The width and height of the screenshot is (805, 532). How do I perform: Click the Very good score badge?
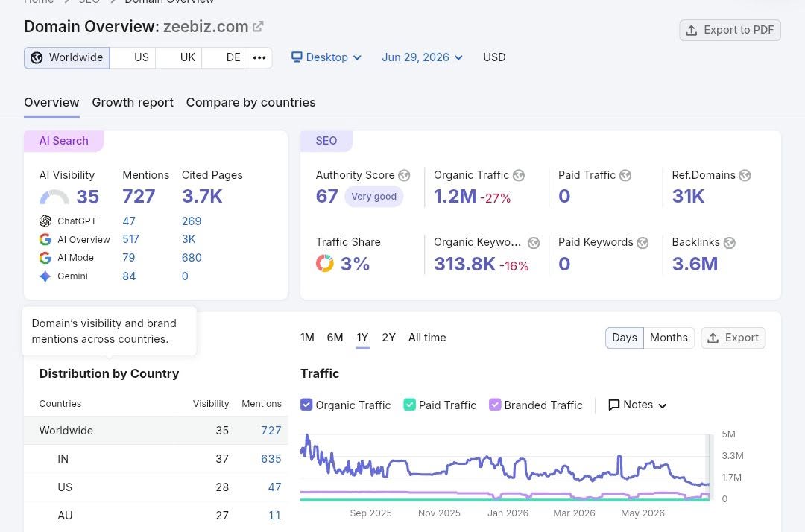click(373, 197)
